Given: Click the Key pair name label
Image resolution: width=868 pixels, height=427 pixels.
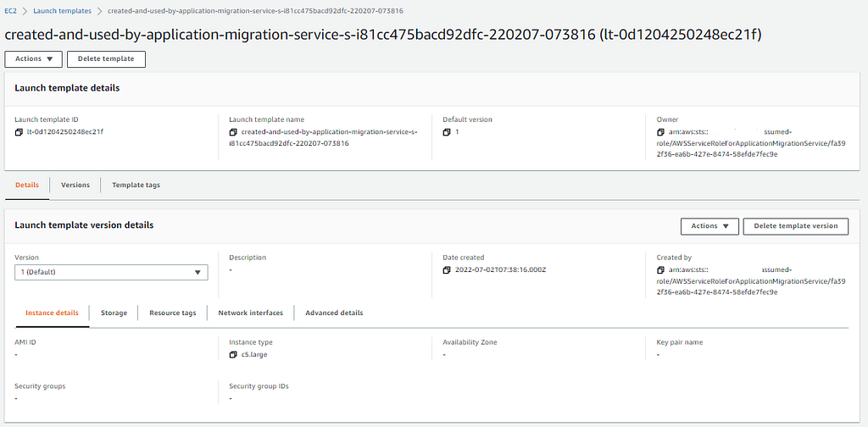Looking at the screenshot, I should coord(680,342).
